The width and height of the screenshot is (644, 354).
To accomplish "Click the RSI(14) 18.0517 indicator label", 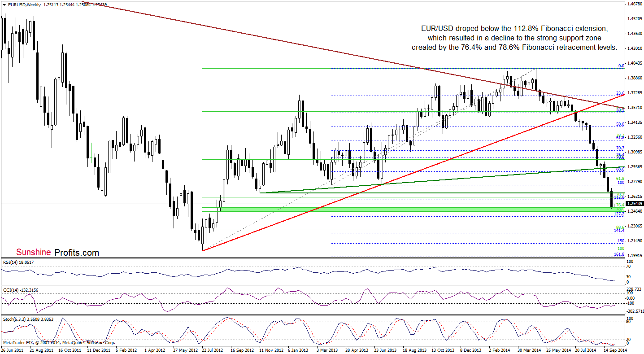I will 18,262.
